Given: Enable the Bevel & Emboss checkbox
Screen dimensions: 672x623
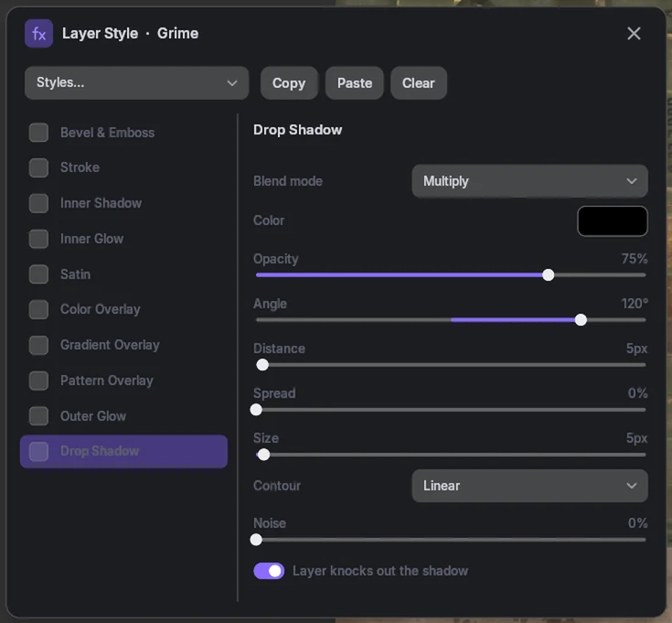Looking at the screenshot, I should pyautogui.click(x=38, y=133).
